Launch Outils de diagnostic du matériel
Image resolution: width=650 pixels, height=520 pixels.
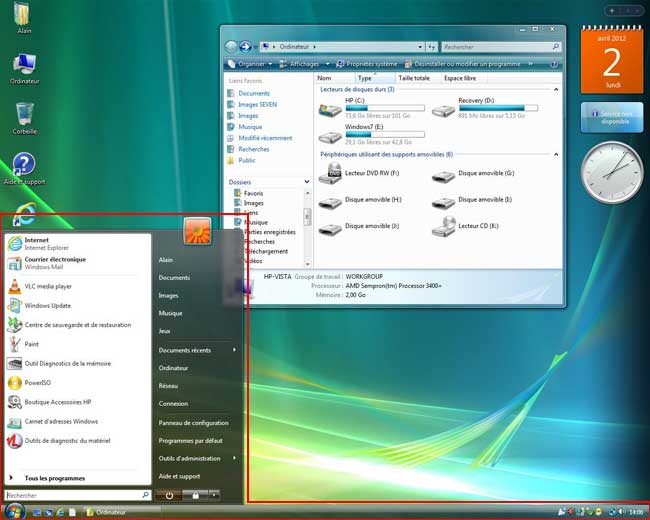77,441
